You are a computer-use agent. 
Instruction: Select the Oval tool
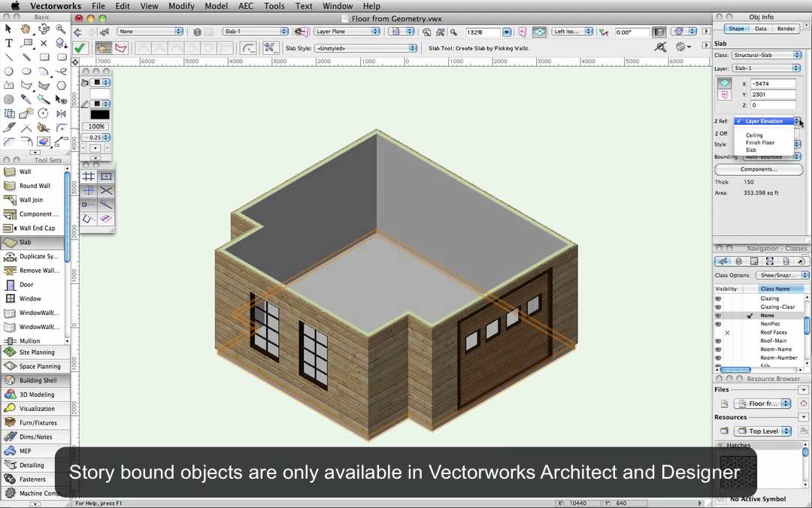[26, 71]
